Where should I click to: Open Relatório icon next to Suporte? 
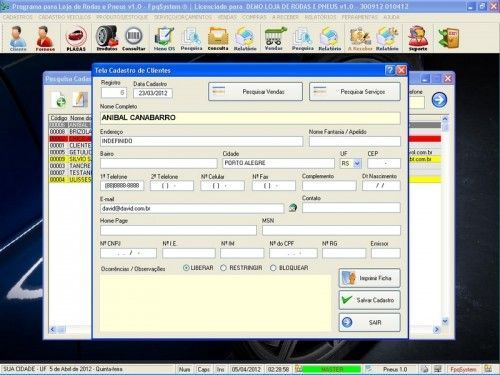pyautogui.click(x=387, y=38)
